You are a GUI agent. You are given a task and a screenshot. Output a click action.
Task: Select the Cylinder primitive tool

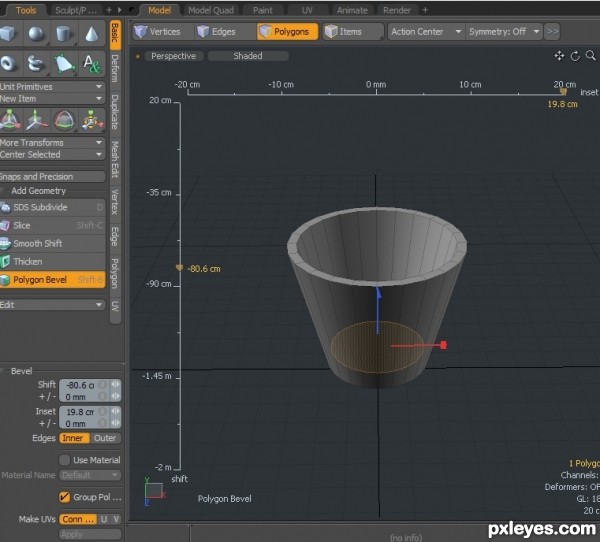[63, 34]
